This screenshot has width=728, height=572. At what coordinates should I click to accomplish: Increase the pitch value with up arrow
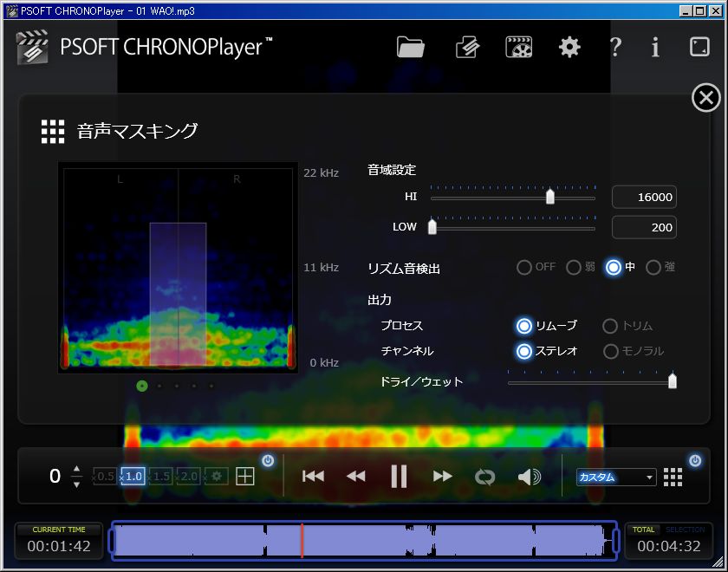pyautogui.click(x=76, y=469)
